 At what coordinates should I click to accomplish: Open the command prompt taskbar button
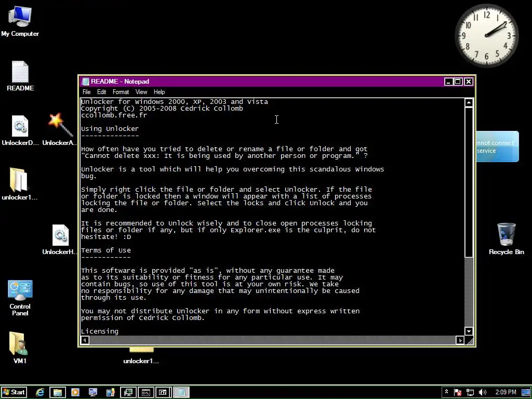(146, 392)
